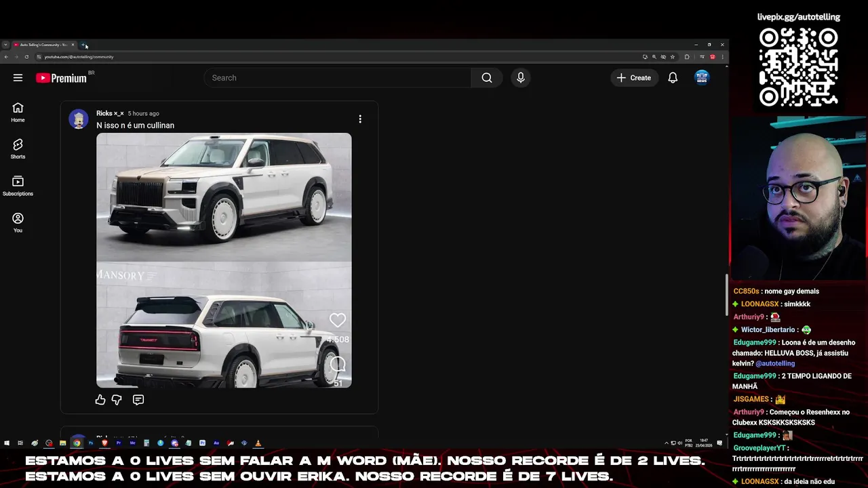Open Chrome three-dot menu
Viewport: 868px width, 488px height.
pos(722,57)
